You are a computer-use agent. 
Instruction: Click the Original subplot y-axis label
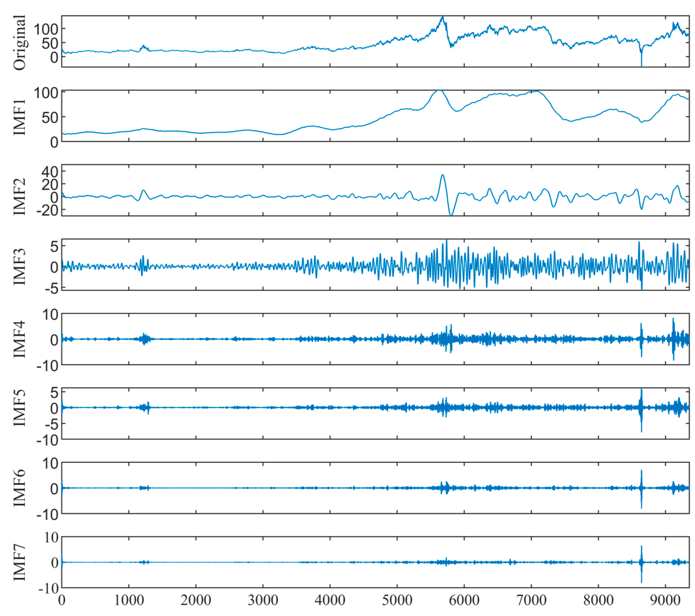tap(19, 42)
